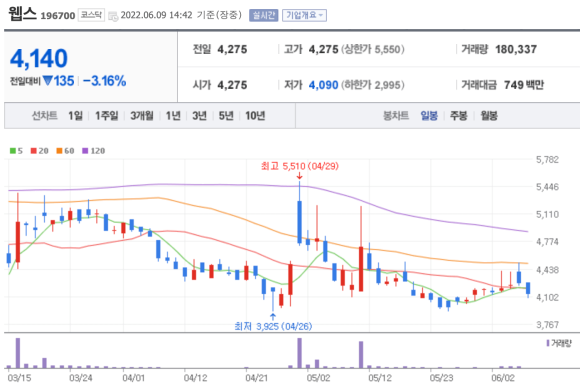Click the 상한가 5,550 text
The height and width of the screenshot is (392, 580).
373,49
